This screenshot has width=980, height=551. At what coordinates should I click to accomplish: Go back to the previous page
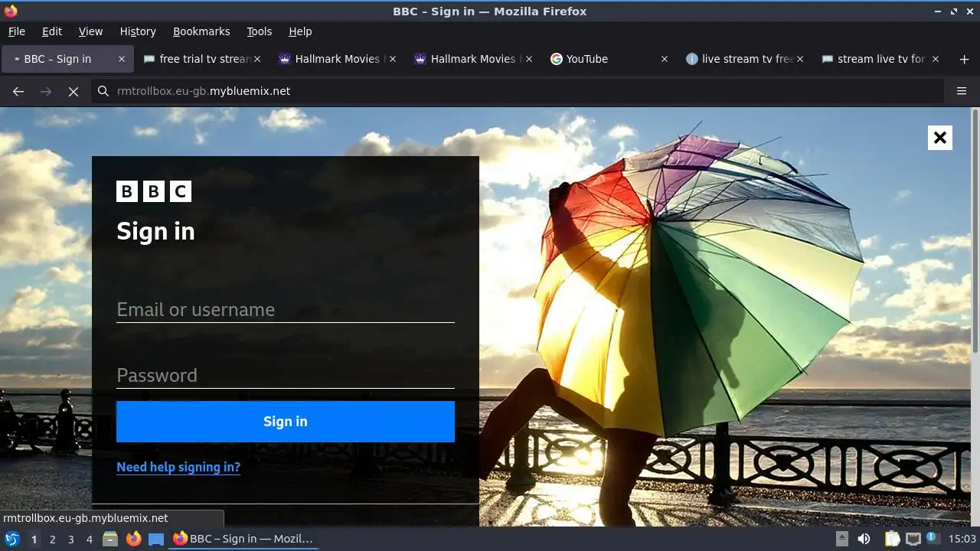(18, 91)
